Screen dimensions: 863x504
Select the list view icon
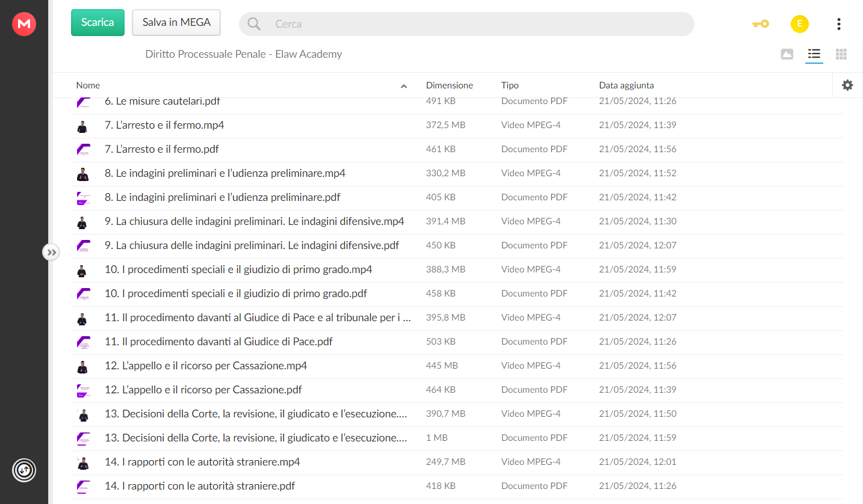pyautogui.click(x=814, y=54)
